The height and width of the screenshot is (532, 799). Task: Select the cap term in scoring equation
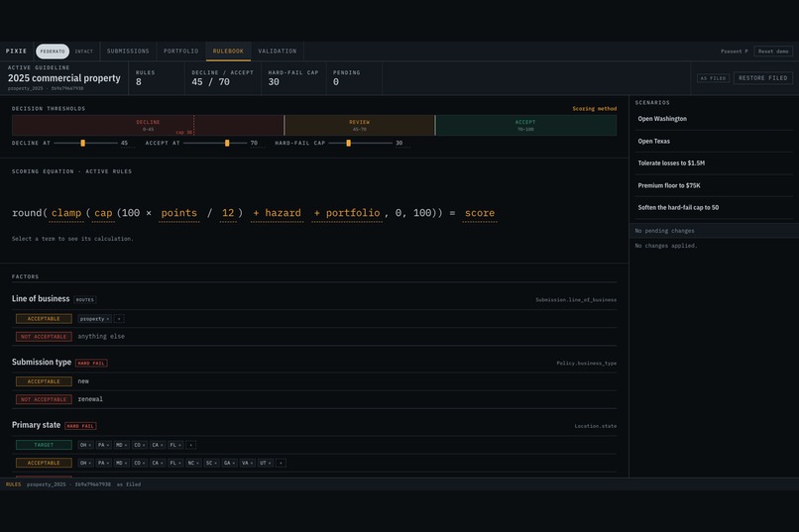pos(103,213)
